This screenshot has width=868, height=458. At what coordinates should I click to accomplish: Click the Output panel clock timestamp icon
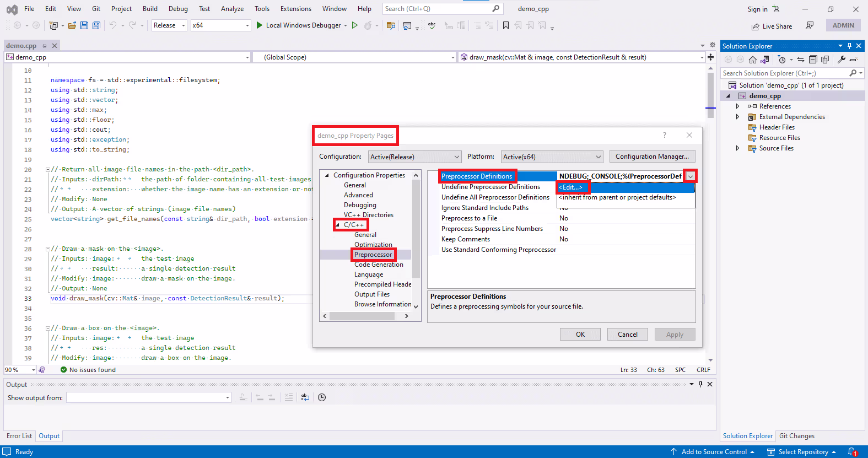[322, 397]
